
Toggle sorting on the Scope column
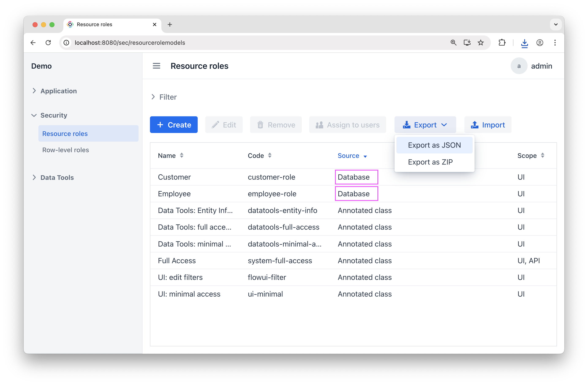(543, 156)
